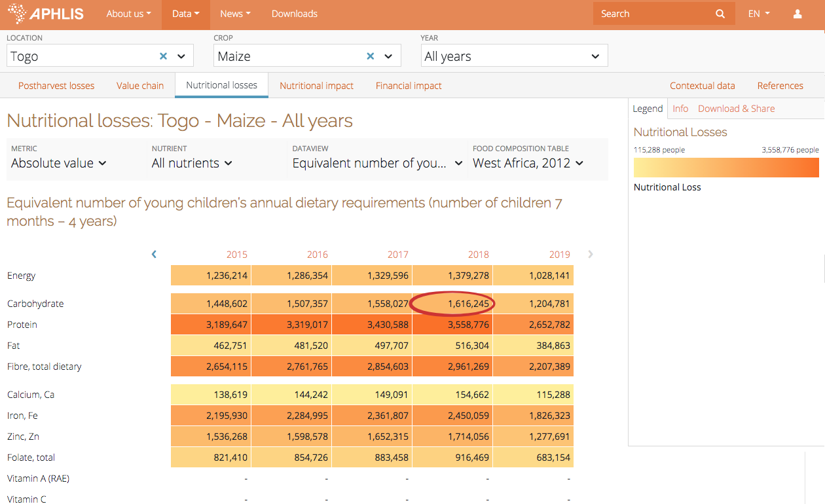Show later years with right arrow
The image size is (825, 504).
(x=591, y=254)
